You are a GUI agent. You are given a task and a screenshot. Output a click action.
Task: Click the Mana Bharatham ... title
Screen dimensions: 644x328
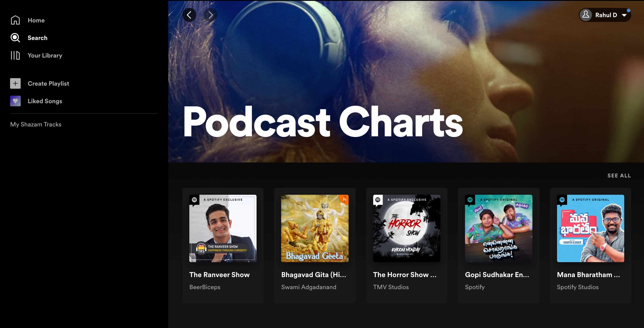click(x=588, y=274)
